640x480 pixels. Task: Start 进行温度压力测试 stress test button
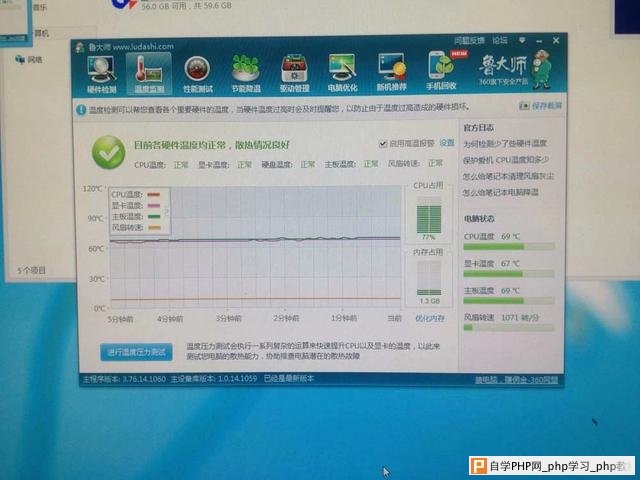click(136, 352)
